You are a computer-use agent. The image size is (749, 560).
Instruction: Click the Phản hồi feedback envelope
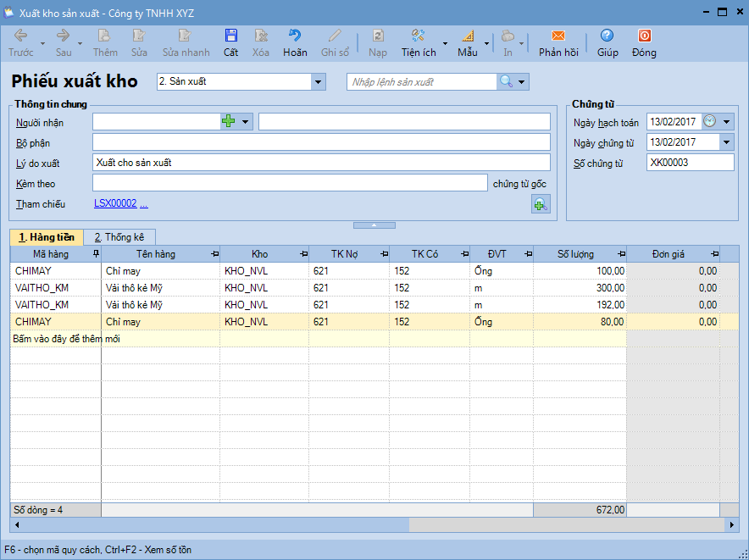click(x=558, y=42)
